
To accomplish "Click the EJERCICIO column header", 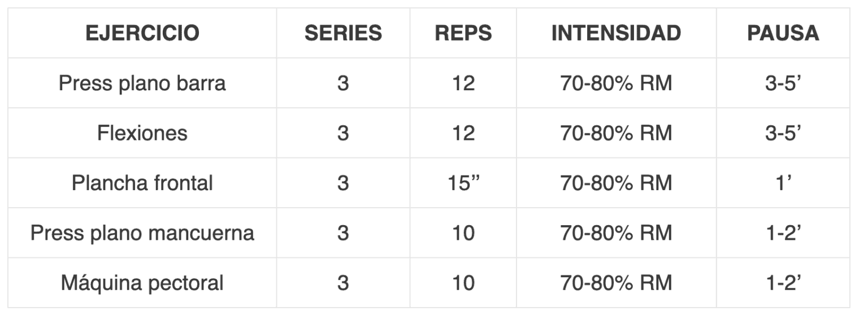I will point(142,33).
